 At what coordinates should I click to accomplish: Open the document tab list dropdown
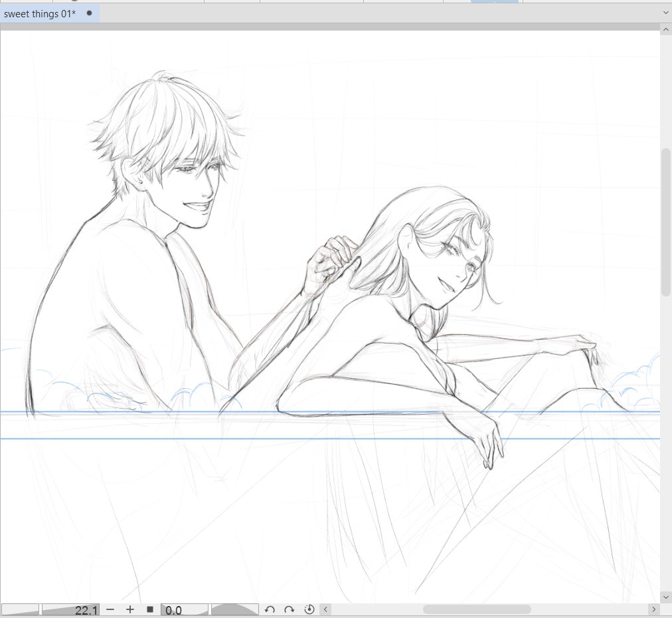666,13
